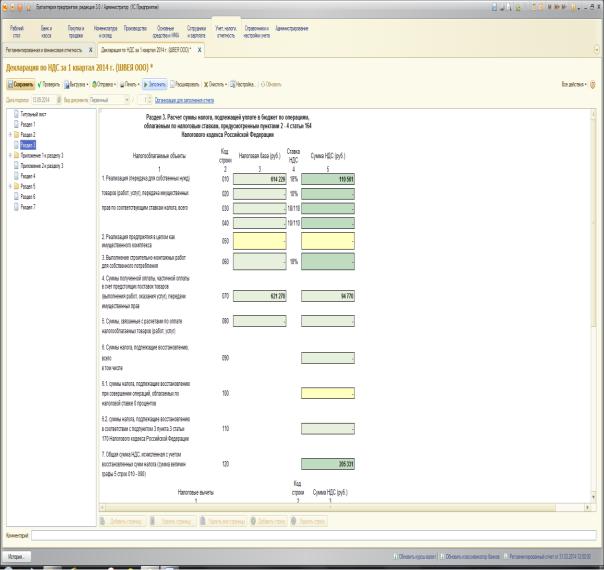Open Справочники и настройки учета section

click(x=257, y=32)
